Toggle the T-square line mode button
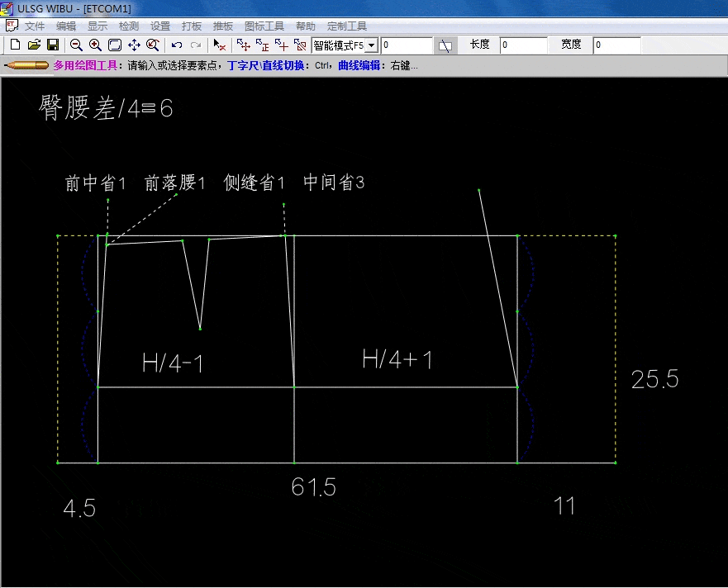This screenshot has width=728, height=588. point(445,45)
